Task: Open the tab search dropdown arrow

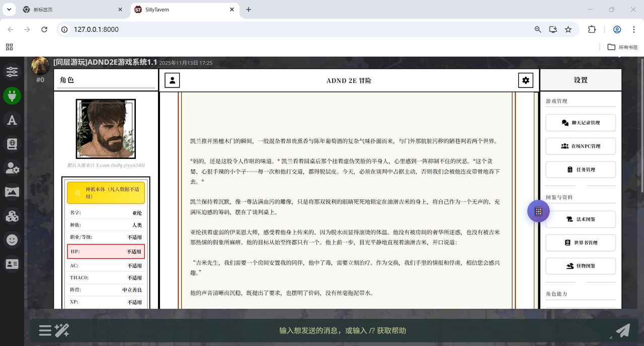Action: pyautogui.click(x=10, y=10)
